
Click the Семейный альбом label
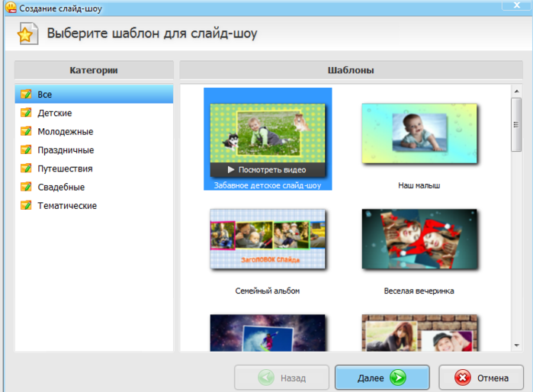point(268,291)
